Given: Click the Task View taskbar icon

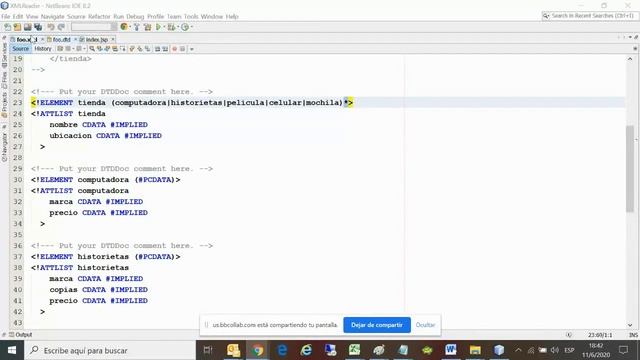Looking at the screenshot, I should point(208,350).
